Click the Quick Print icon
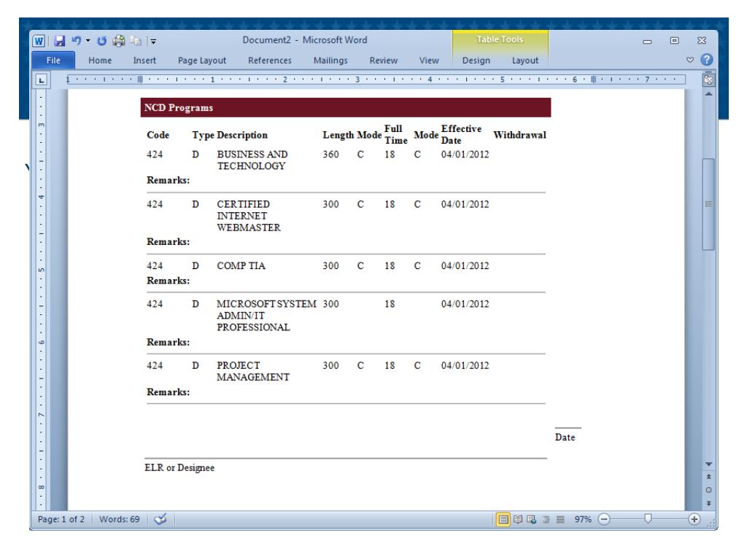This screenshot has height=560, width=747. [119, 41]
